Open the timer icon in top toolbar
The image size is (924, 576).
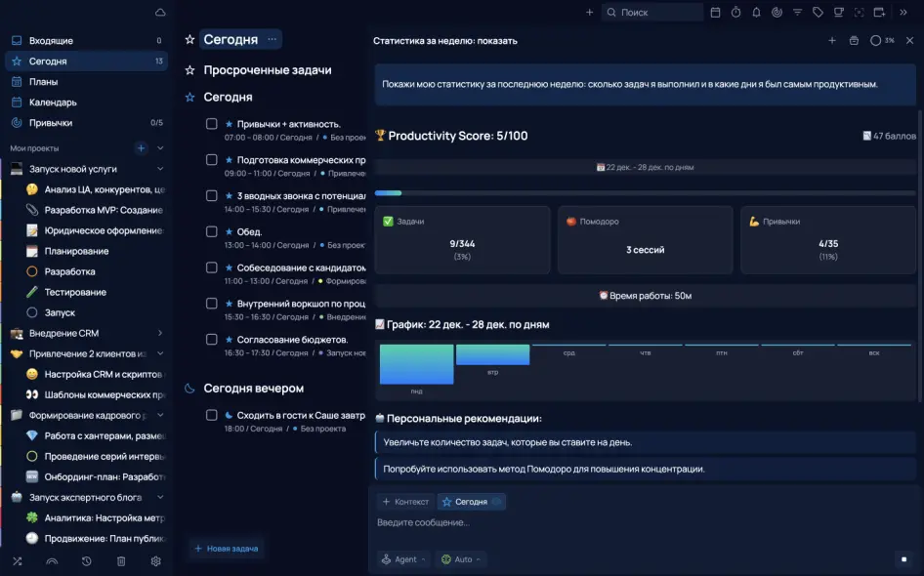735,13
